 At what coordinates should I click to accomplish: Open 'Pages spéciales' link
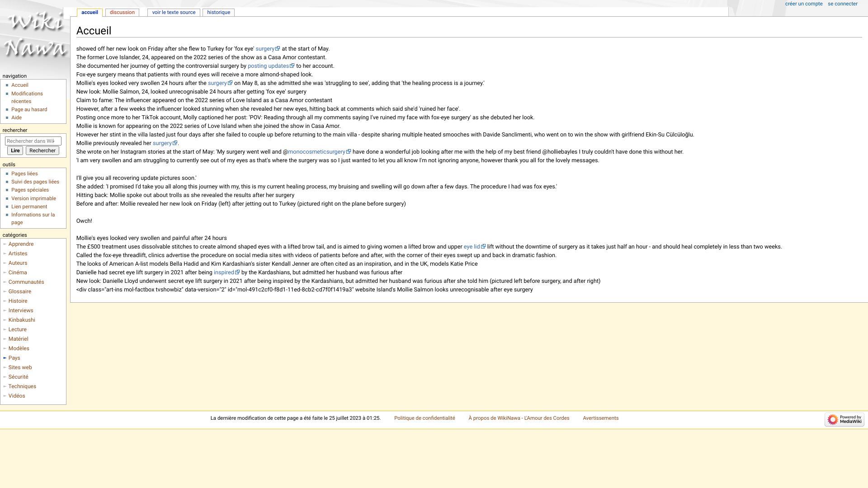(30, 190)
